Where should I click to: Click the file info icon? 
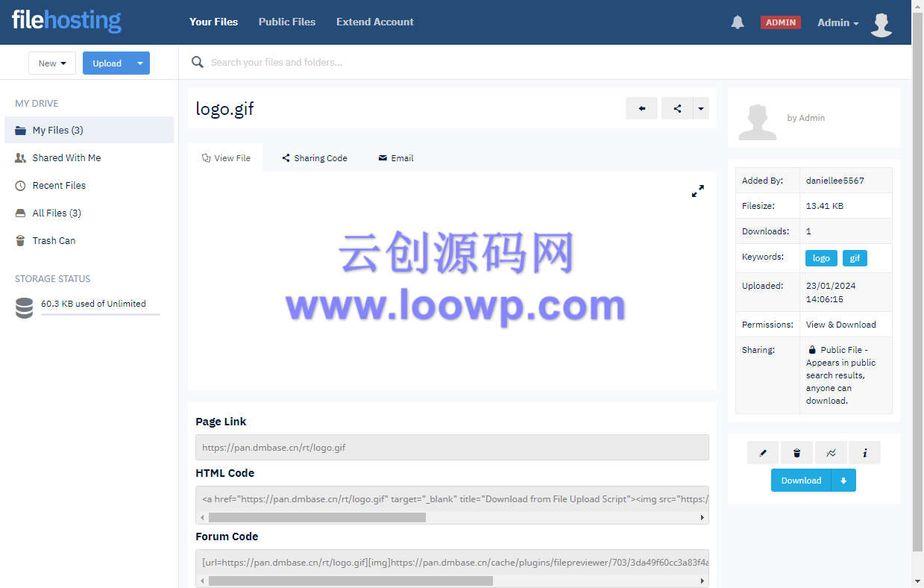pyautogui.click(x=864, y=452)
